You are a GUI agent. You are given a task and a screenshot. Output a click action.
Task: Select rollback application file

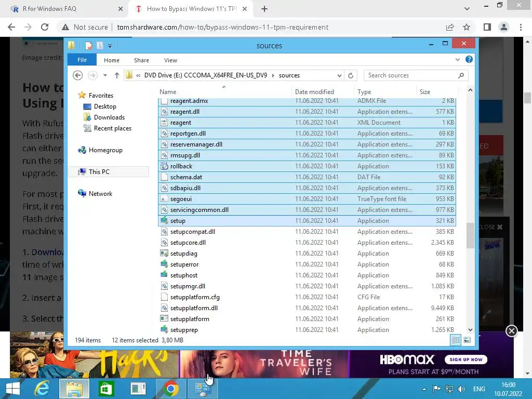307,166
